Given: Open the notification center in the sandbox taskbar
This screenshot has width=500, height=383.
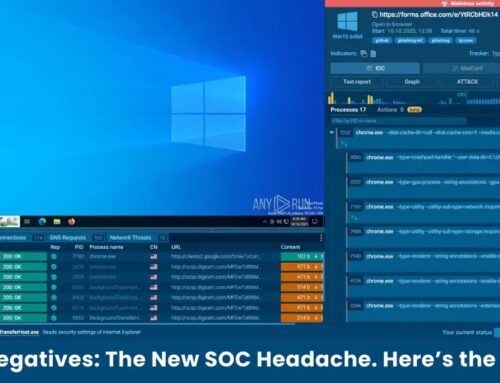Looking at the screenshot, I should [315, 221].
